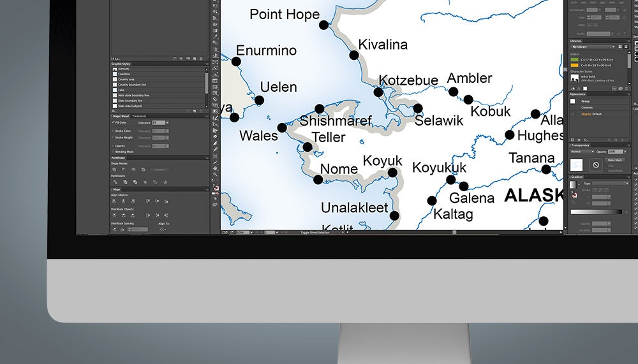Click the orange C=0 M=38 color swatch

click(575, 65)
